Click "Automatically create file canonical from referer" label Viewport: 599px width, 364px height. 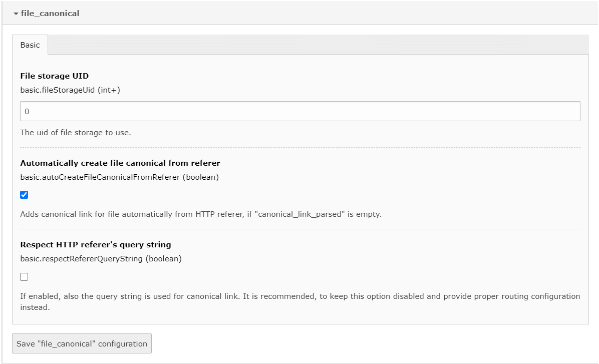(120, 163)
